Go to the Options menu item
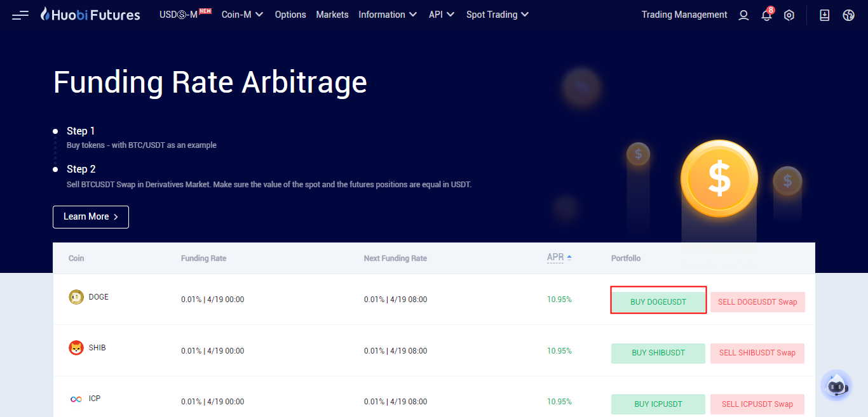 pos(290,15)
